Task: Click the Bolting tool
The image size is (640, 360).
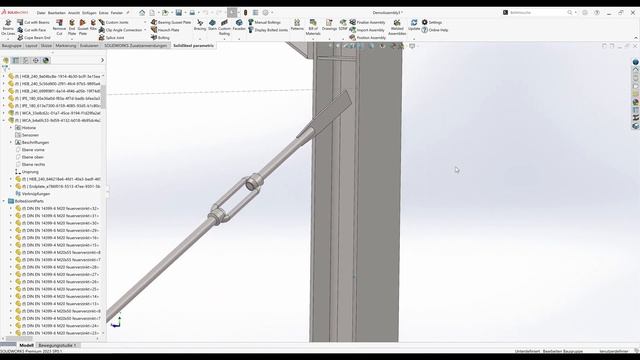Action: [x=160, y=38]
